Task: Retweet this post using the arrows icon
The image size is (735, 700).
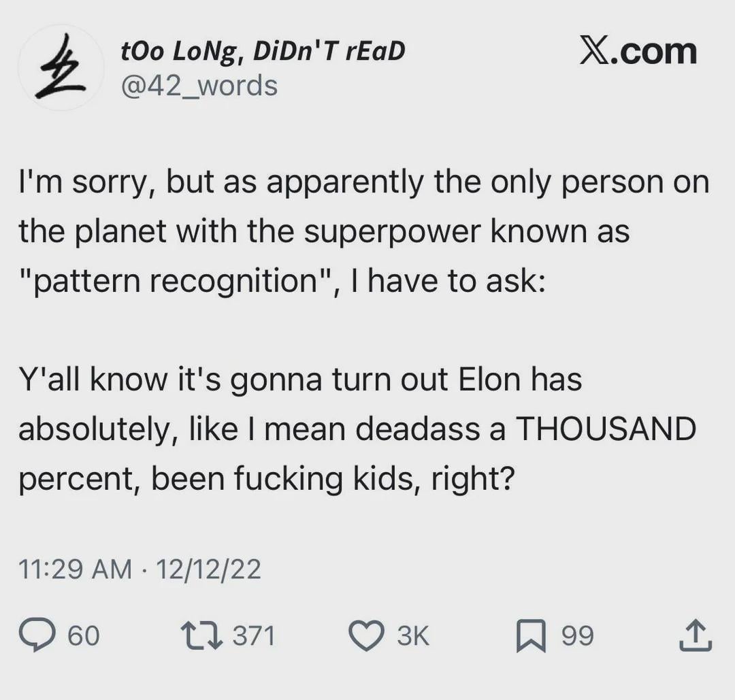Action: tap(200, 635)
